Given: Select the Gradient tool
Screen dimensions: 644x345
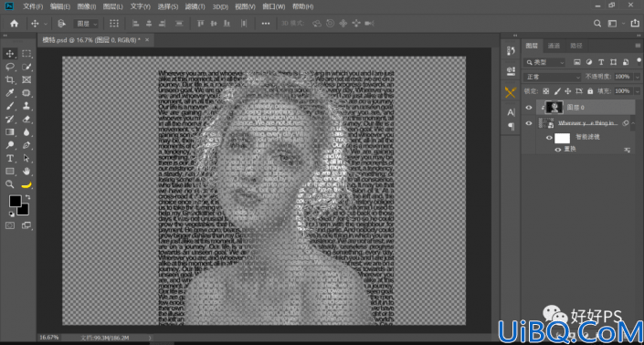Looking at the screenshot, I should [x=10, y=132].
